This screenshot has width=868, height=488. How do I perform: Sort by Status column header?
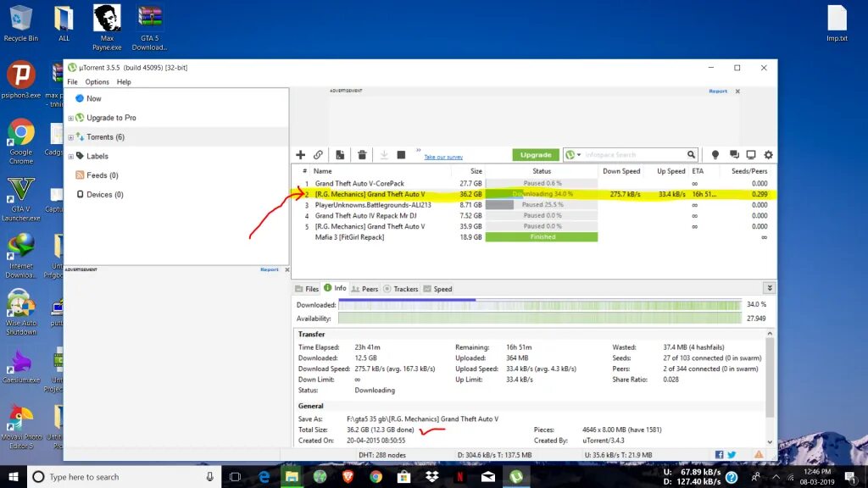(542, 171)
